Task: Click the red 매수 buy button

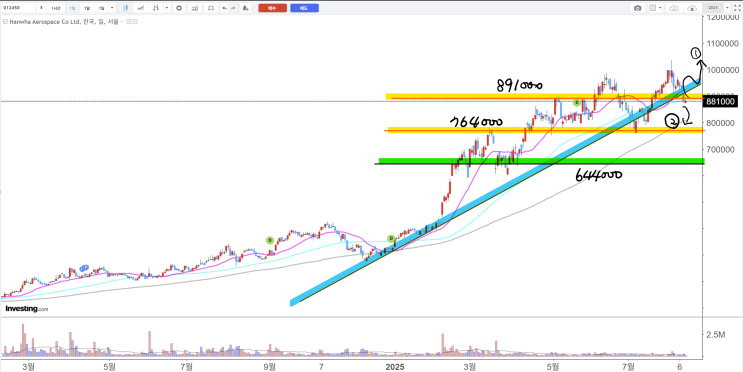Action: [272, 8]
